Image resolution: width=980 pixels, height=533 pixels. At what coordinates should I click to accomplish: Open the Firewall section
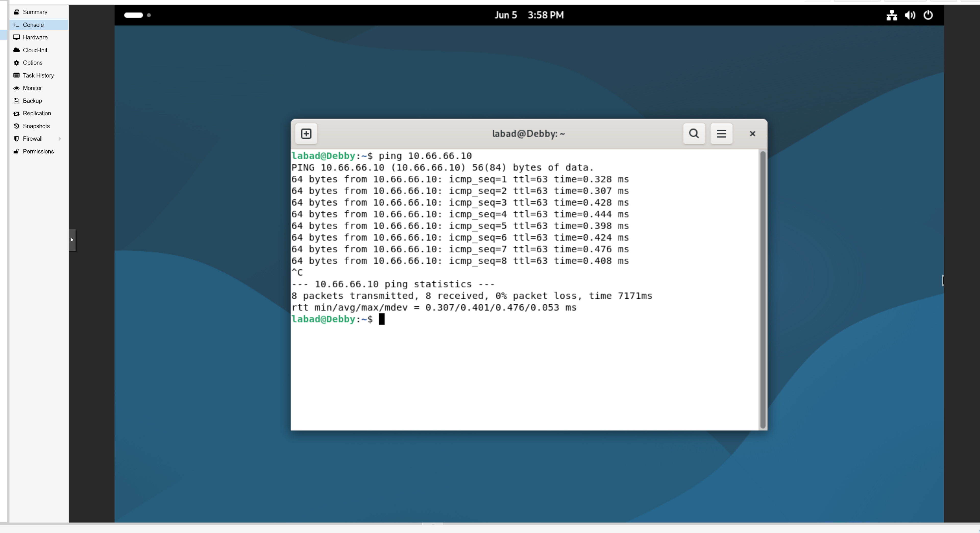point(39,138)
